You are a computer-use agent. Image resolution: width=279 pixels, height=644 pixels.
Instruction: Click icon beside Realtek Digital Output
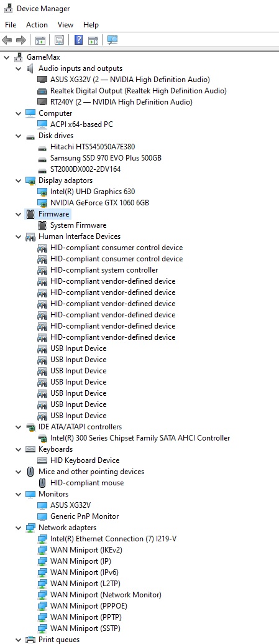pyautogui.click(x=42, y=91)
